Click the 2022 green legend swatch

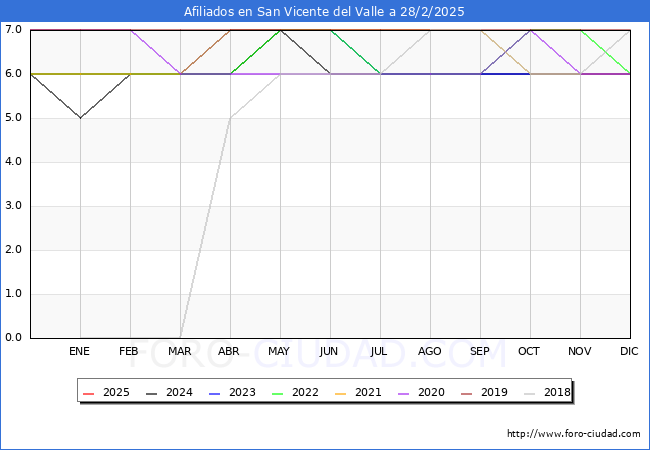[x=277, y=393]
